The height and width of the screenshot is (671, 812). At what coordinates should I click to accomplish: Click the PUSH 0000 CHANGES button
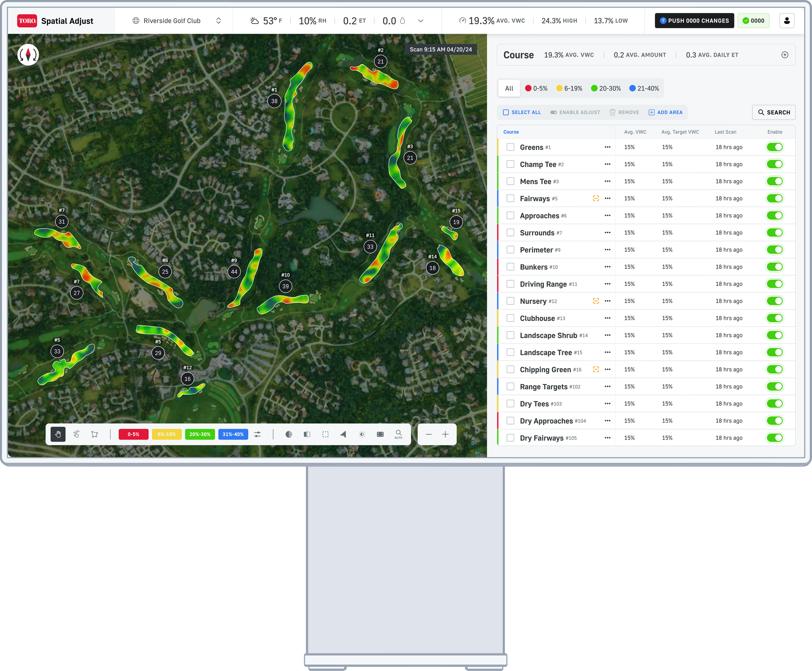(694, 20)
